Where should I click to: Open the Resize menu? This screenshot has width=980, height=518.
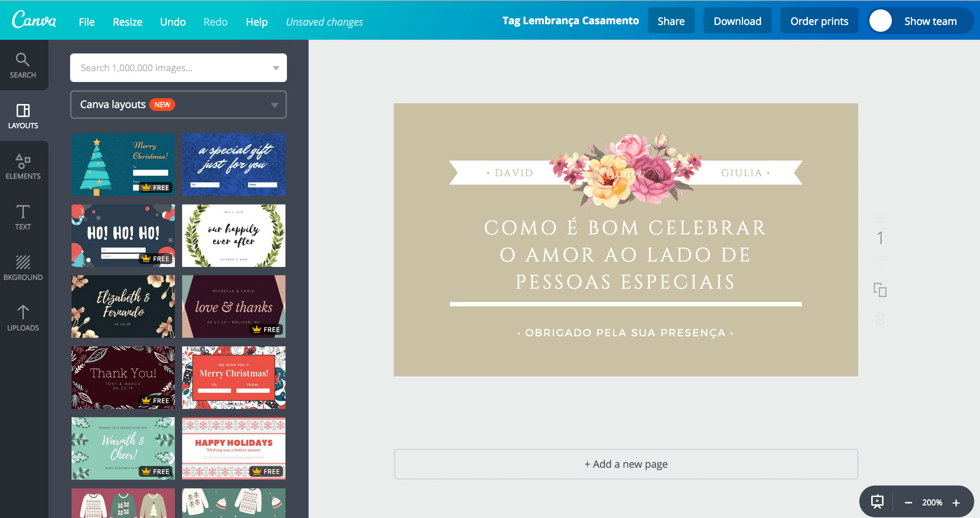[x=128, y=22]
